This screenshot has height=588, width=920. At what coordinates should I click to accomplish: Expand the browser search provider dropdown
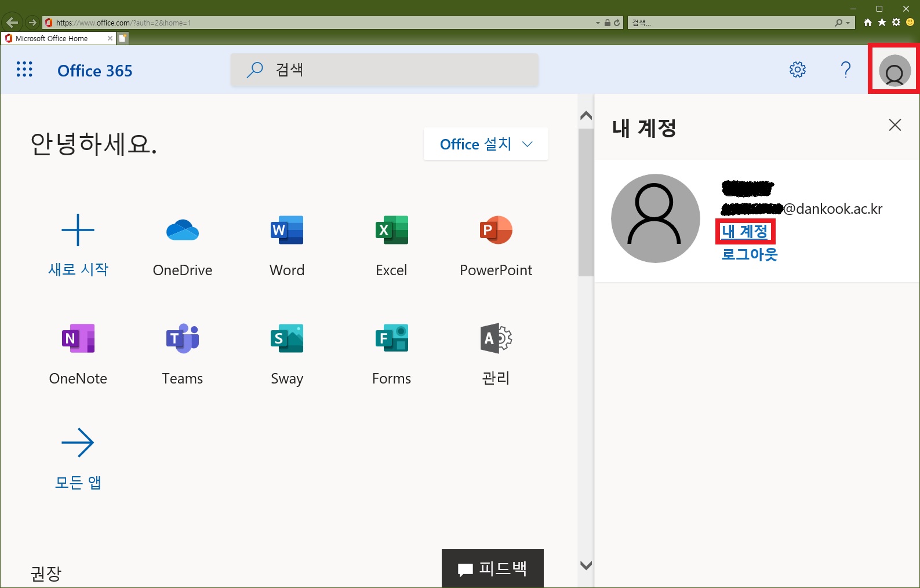tap(848, 23)
